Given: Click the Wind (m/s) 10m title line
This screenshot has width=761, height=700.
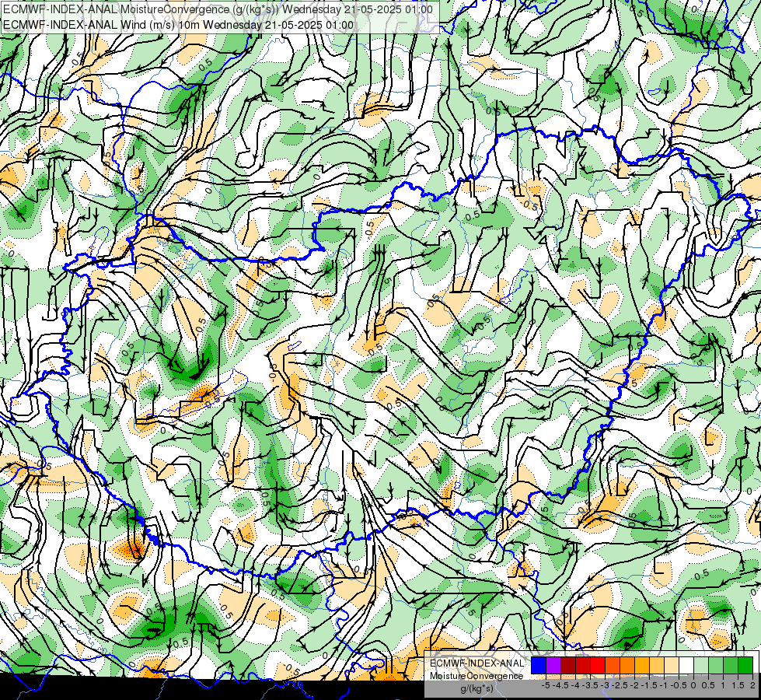Looking at the screenshot, I should [179, 25].
